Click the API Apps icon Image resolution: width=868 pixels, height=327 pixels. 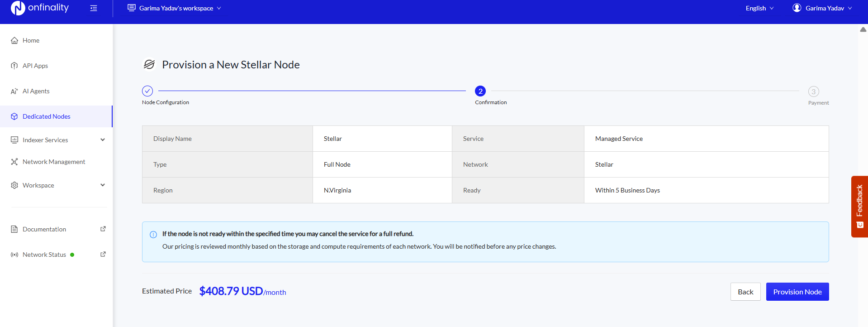[14, 66]
